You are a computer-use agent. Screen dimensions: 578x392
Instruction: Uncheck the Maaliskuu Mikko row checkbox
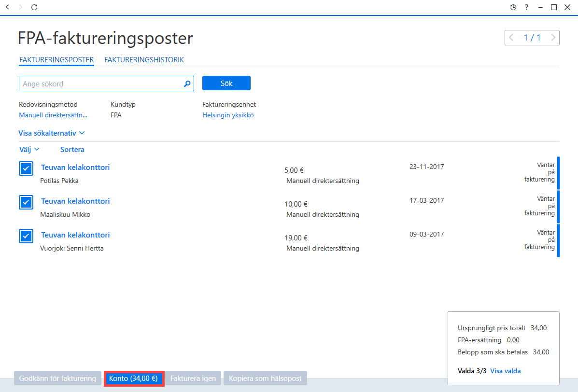click(26, 202)
